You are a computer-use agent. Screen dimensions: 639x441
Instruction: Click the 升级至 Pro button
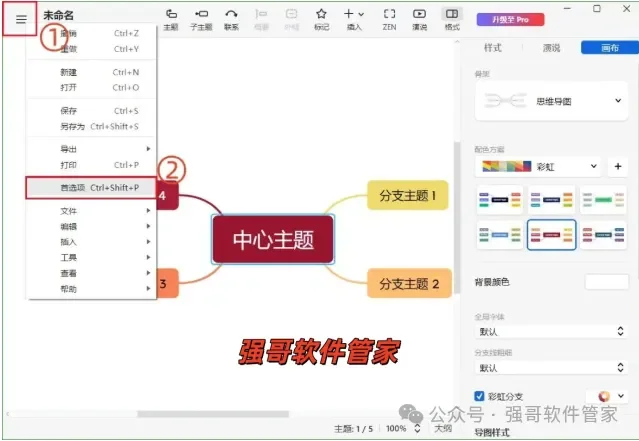pos(510,19)
